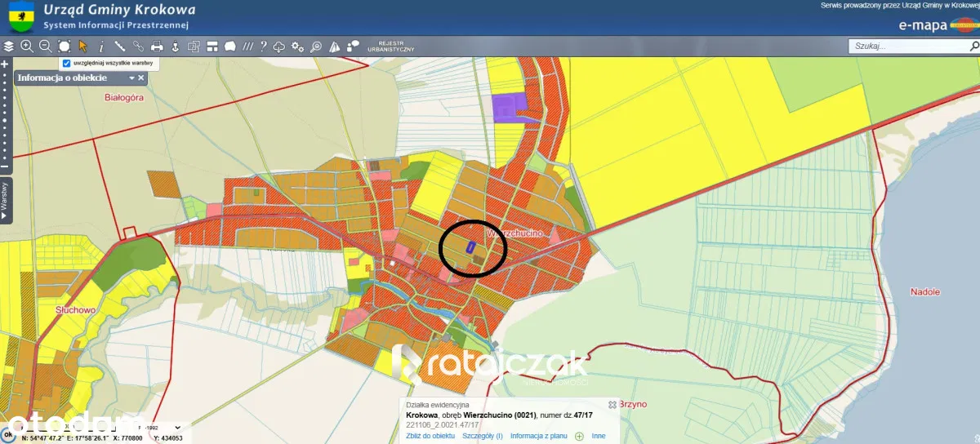
Task: Click the printer icon to print map
Action: pos(157,47)
